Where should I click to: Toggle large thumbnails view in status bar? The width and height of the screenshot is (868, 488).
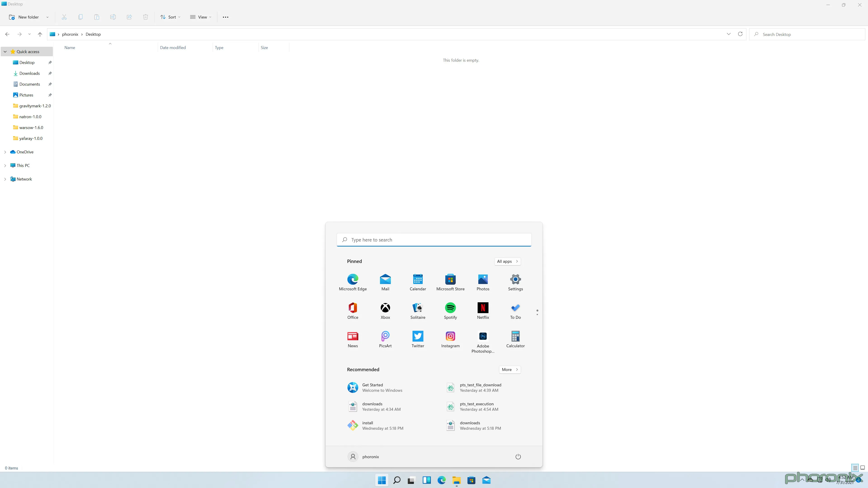tap(863, 468)
